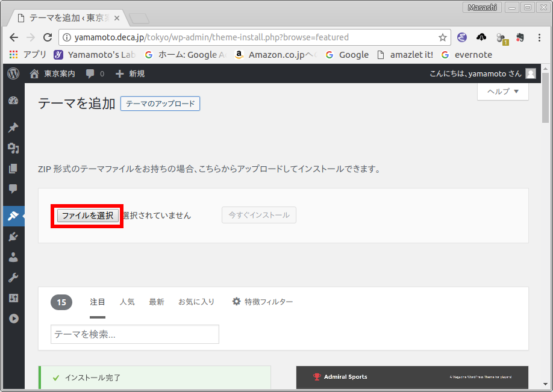Click the ファイルを選択 file chooser button
This screenshot has height=392, width=553.
point(88,216)
